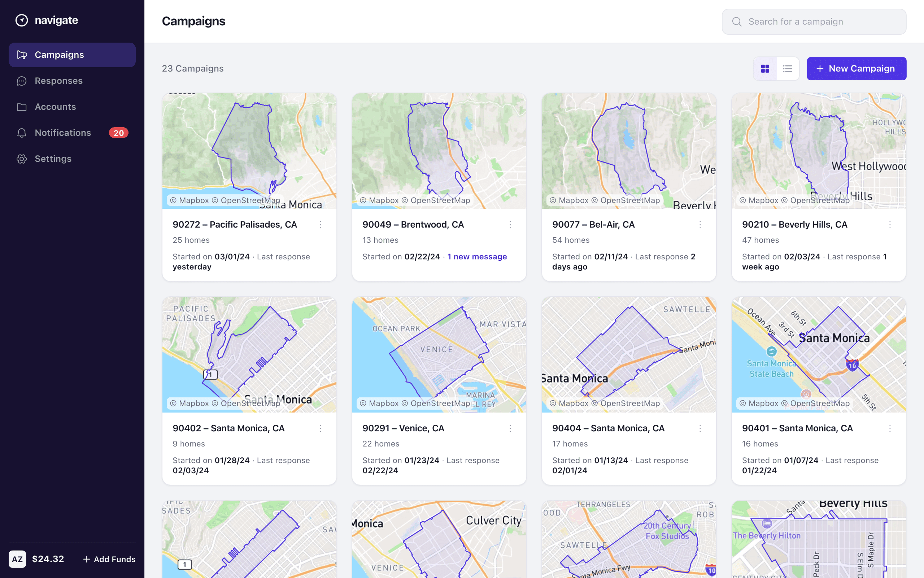Click the 20 notifications badge
Image resolution: width=924 pixels, height=578 pixels.
coord(118,133)
